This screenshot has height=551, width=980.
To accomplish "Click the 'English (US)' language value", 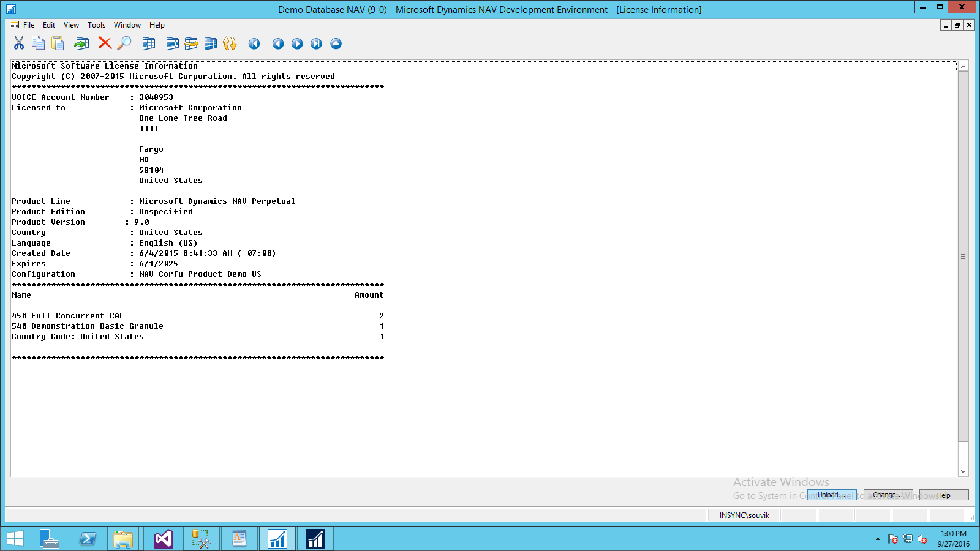I will click(x=168, y=242).
